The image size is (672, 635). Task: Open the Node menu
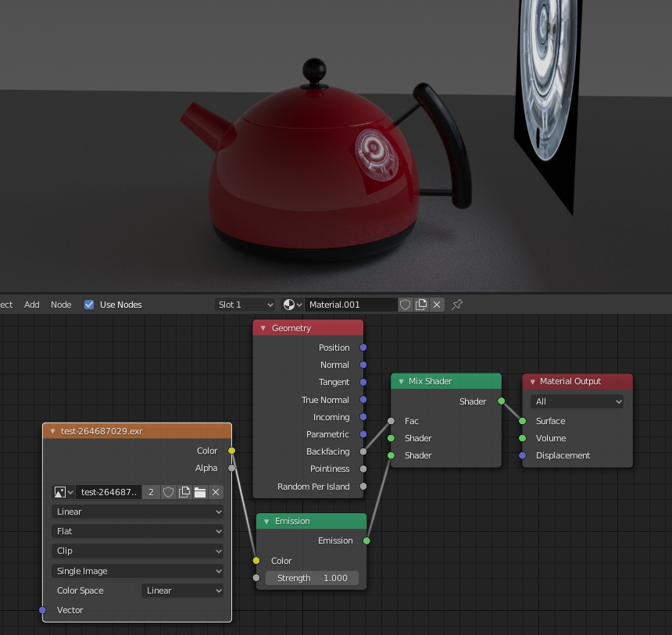click(x=61, y=305)
